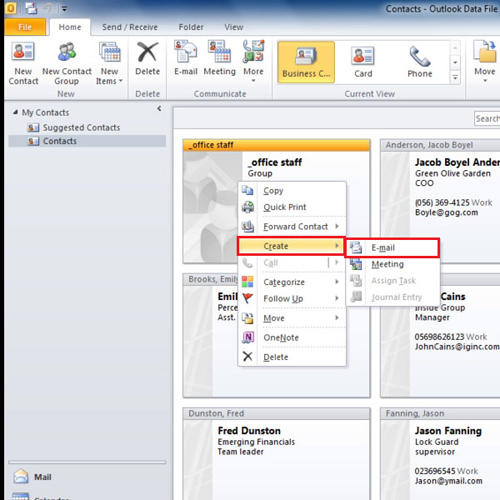Open the New Items dropdown
This screenshot has width=500, height=500.
109,63
